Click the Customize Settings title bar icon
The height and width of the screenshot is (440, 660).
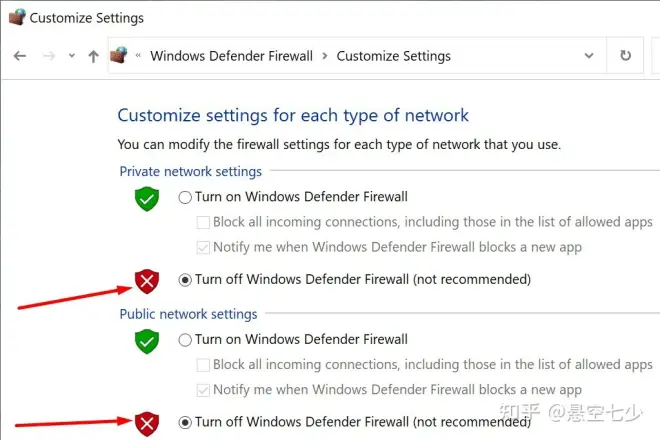[17, 17]
